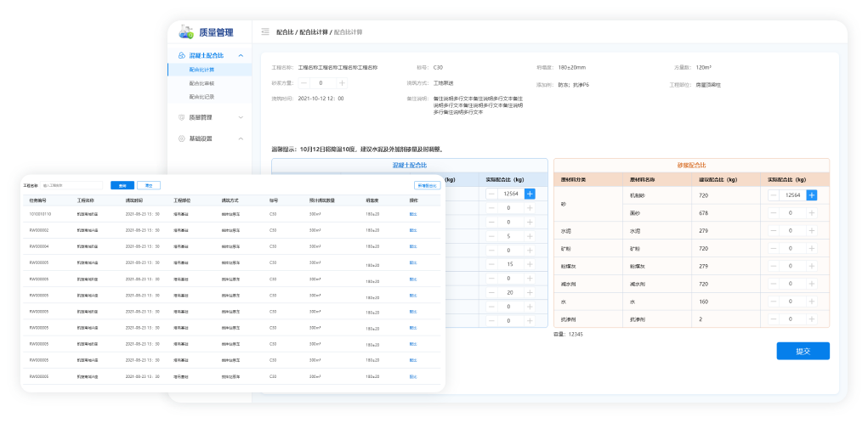Screen dimensions: 868x423
Task: Click the outlined reset button beside 查询
Action: (x=149, y=185)
